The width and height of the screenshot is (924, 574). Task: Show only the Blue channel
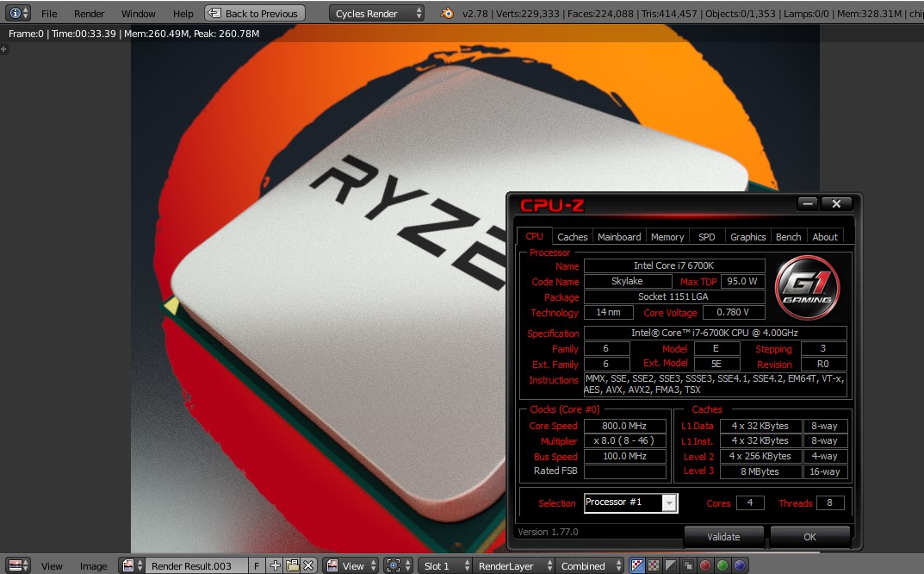tap(740, 565)
